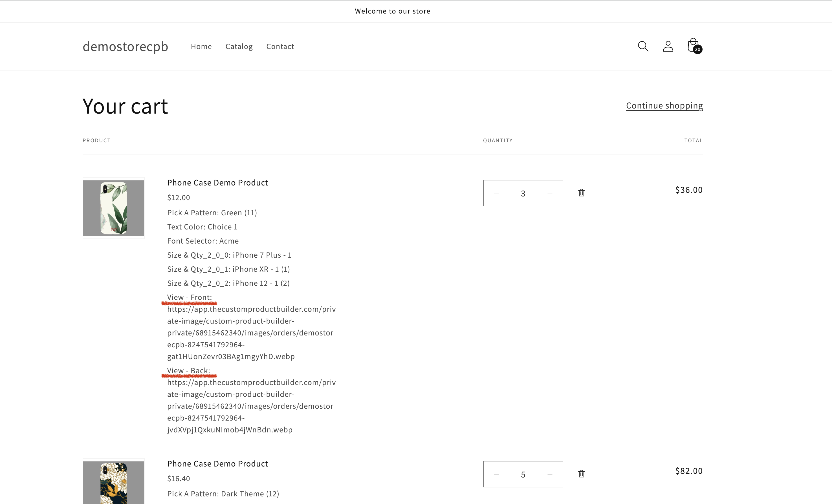Click the demostorecpb store logo

click(125, 47)
